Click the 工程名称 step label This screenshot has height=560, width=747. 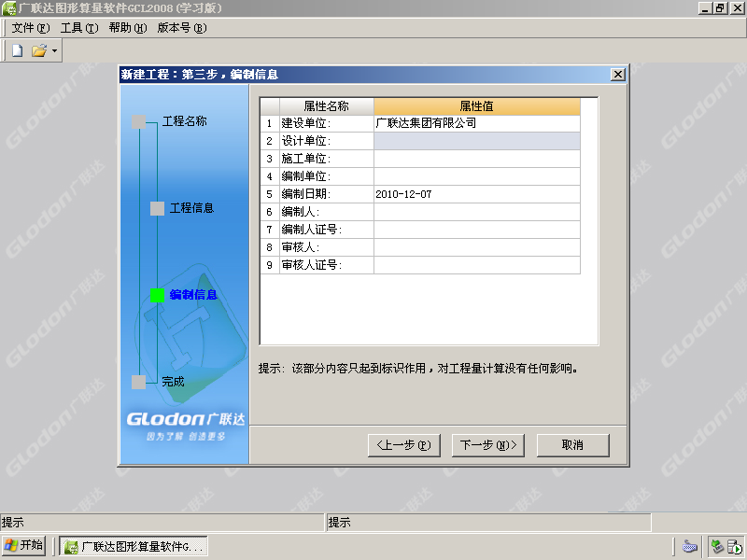(x=184, y=121)
